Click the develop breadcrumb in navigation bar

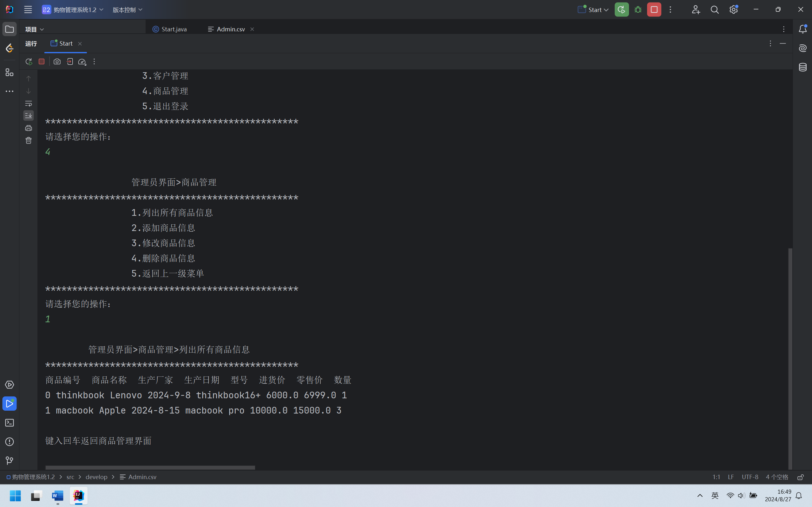pyautogui.click(x=96, y=477)
